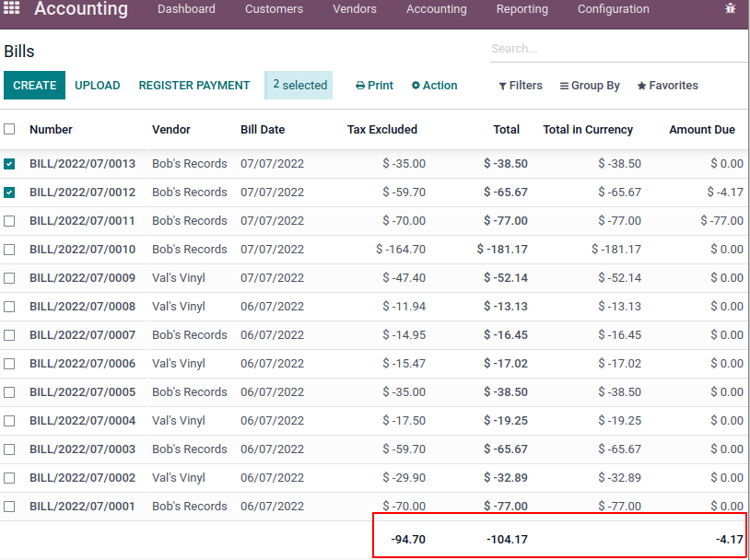This screenshot has width=750, height=560.
Task: Expand the Favorites star dropdown
Action: (668, 85)
